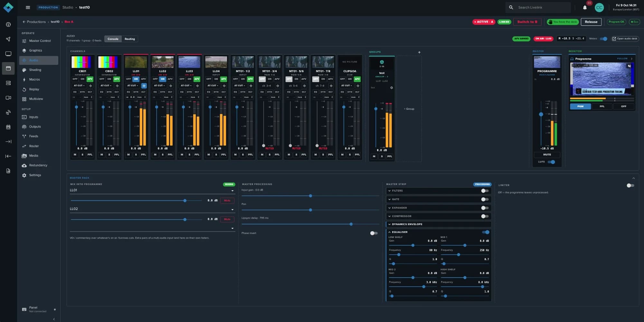The image size is (644, 322).
Task: Open the LL02 mix source dropdown
Action: click(x=152, y=209)
